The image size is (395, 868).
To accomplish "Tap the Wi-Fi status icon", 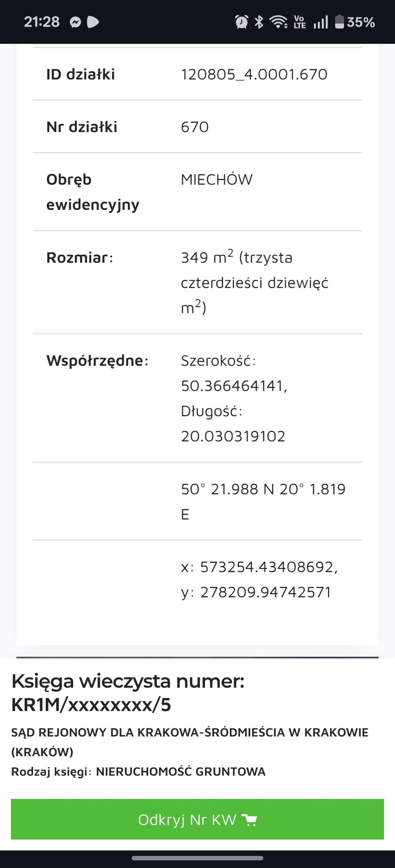I will 278,22.
